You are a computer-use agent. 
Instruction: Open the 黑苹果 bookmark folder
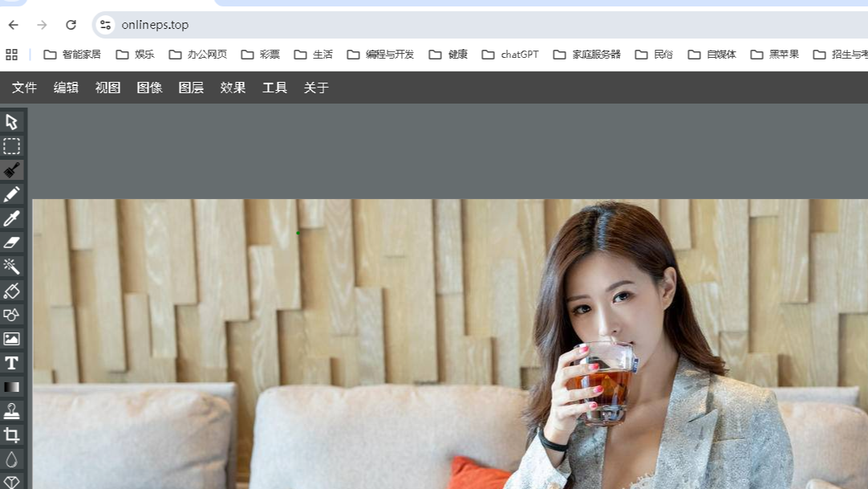click(x=775, y=54)
